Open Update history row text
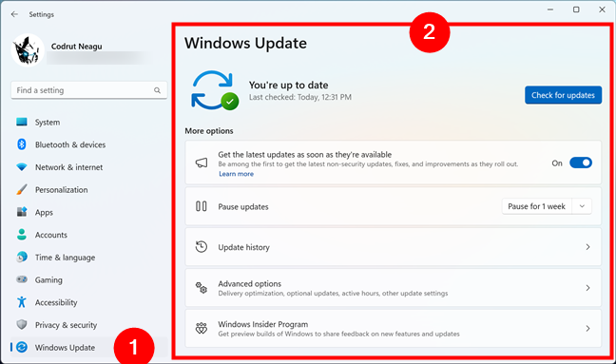The width and height of the screenshot is (616, 364). coord(244,247)
